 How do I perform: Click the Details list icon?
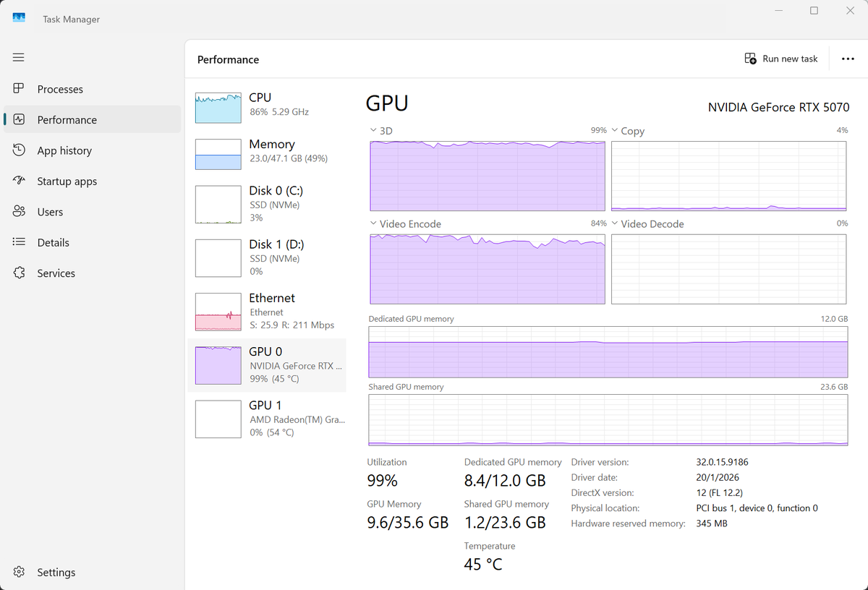[19, 242]
